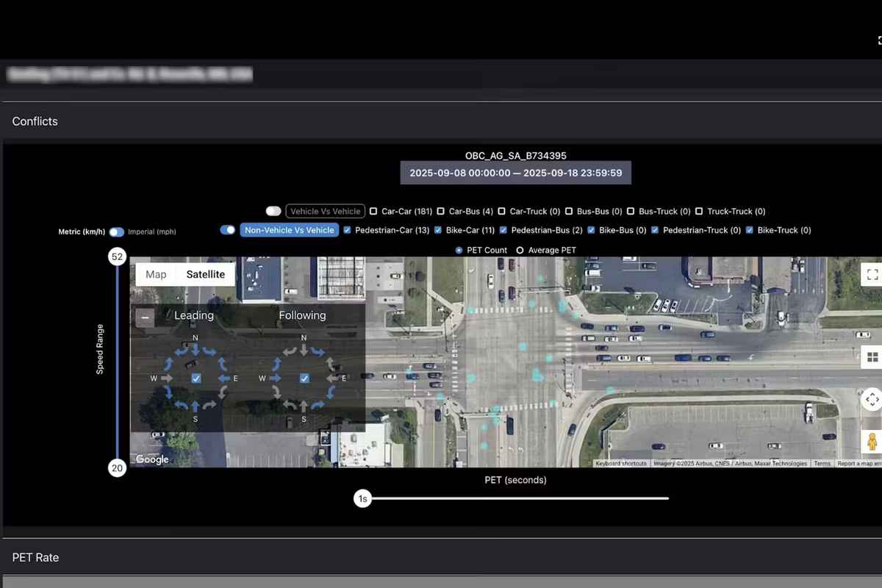Uncheck the Bike-Truck (0) checkbox
Image resolution: width=882 pixels, height=588 pixels.
[750, 230]
